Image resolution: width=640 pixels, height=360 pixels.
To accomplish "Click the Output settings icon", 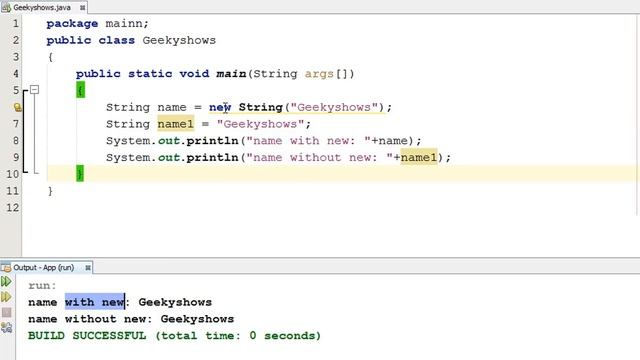I will click(x=6, y=327).
